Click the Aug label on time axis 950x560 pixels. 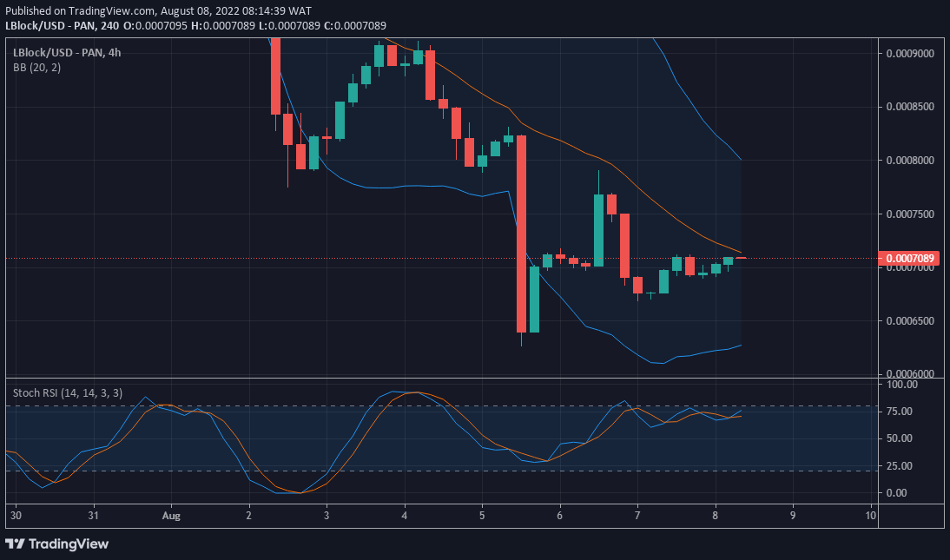coord(171,516)
